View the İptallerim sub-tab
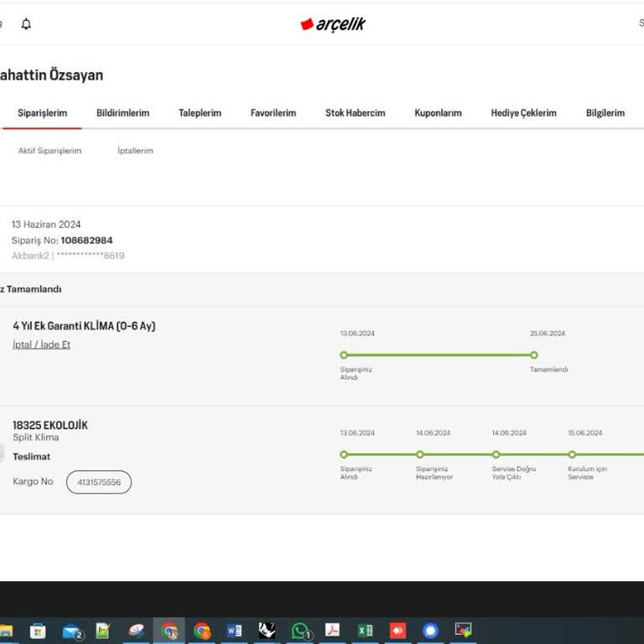This screenshot has width=644, height=644. point(135,151)
